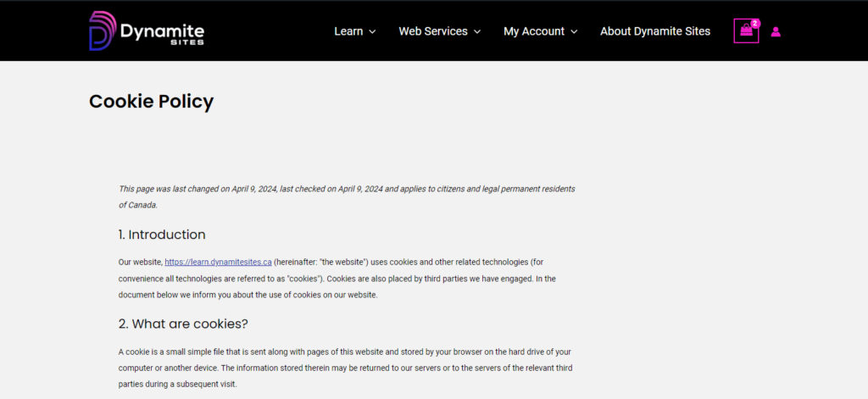Open the shopping cart icon
Viewport: 868px width, 399px height.
click(745, 31)
